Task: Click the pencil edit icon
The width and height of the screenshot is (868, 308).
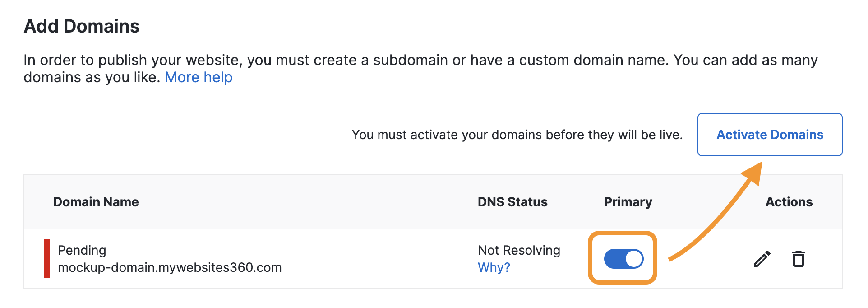Action: 762,259
